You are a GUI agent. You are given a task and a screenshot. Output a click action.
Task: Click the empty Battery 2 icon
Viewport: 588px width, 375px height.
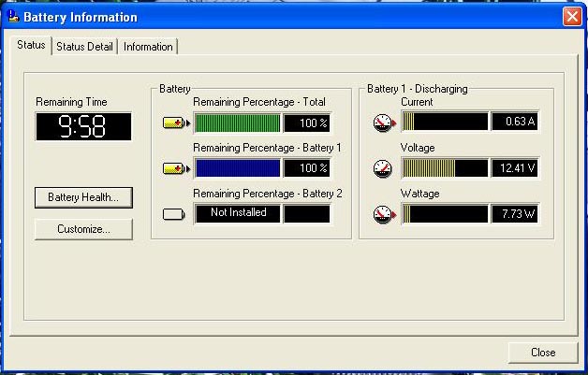(x=174, y=213)
